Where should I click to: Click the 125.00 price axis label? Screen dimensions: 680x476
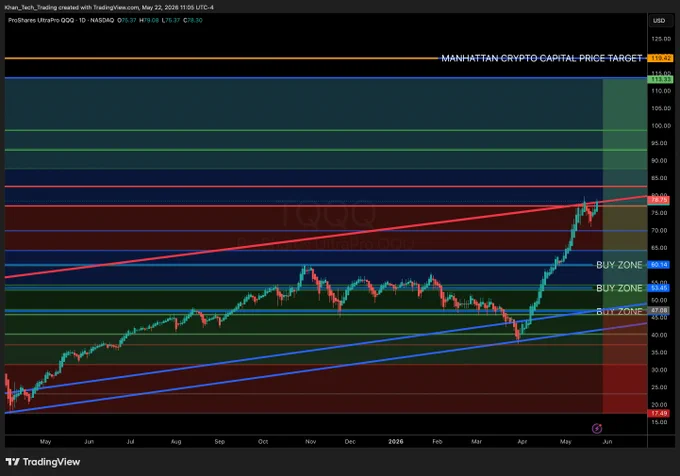coord(661,39)
